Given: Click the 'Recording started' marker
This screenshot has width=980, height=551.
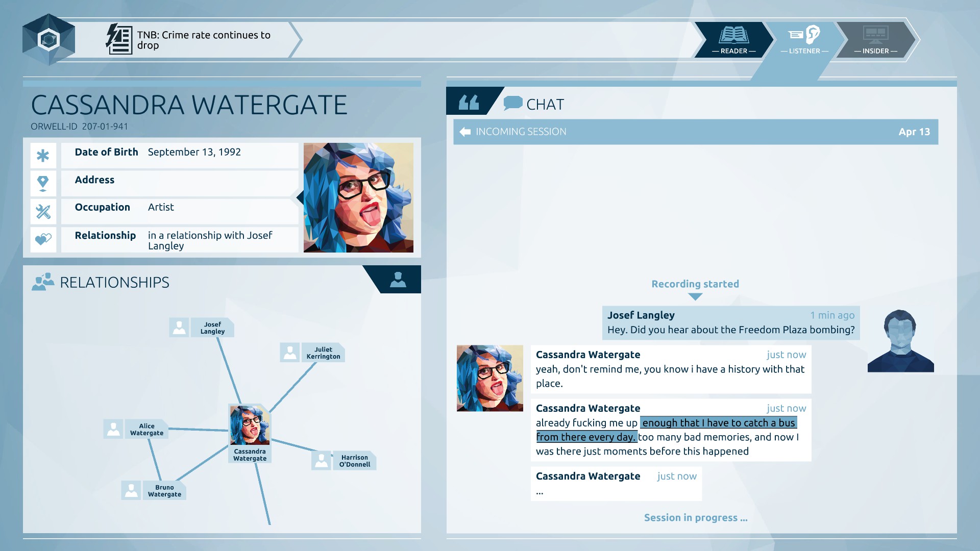Looking at the screenshot, I should coord(695,284).
